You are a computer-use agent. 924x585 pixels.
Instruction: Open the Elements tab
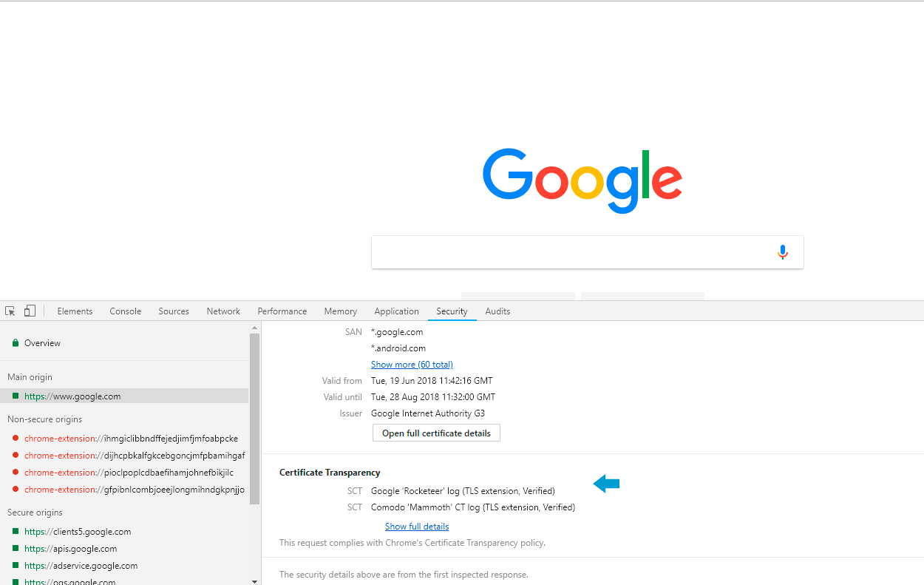[75, 311]
